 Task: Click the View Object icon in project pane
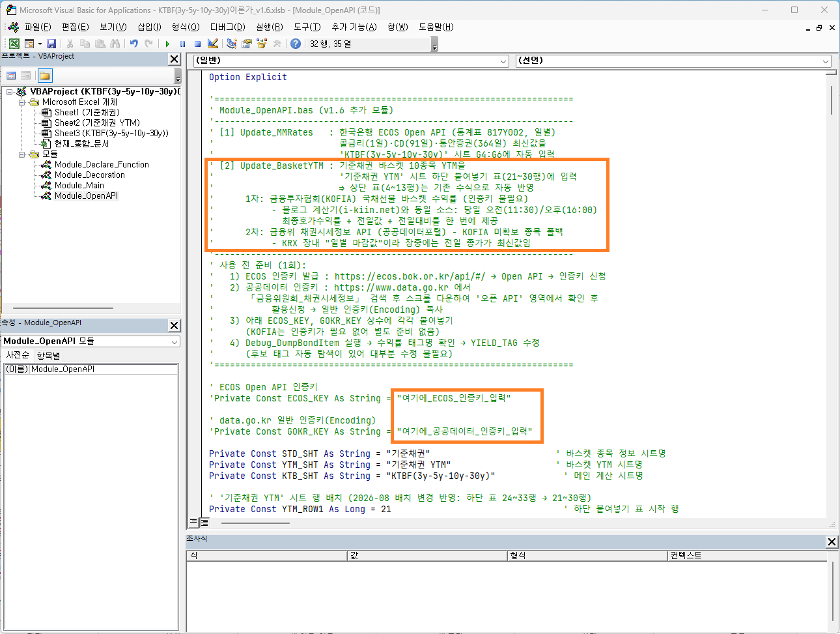[26, 76]
